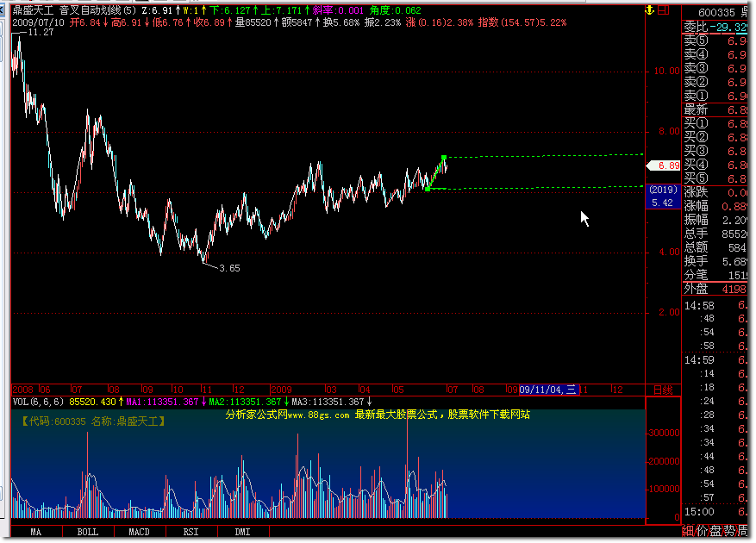Click the 日线 period selector
The width and height of the screenshot is (756, 543).
pyautogui.click(x=663, y=390)
